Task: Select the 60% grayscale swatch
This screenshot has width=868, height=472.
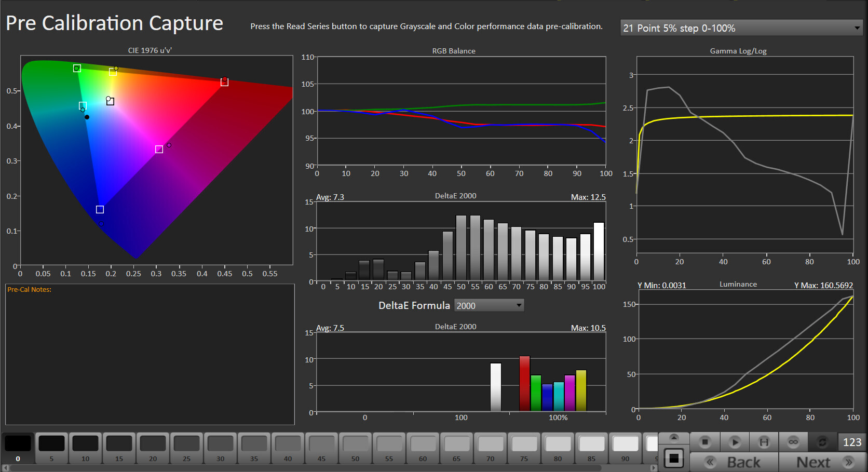Action: (423, 448)
